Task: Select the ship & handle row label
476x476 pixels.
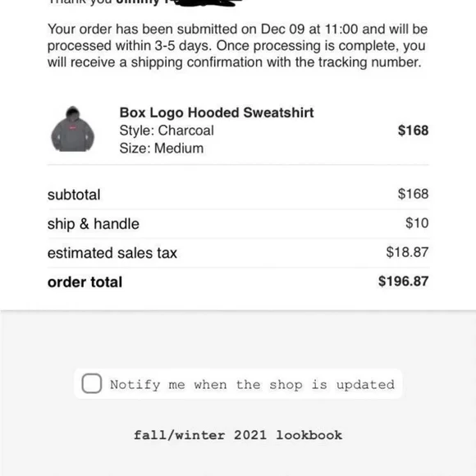Action: point(94,224)
